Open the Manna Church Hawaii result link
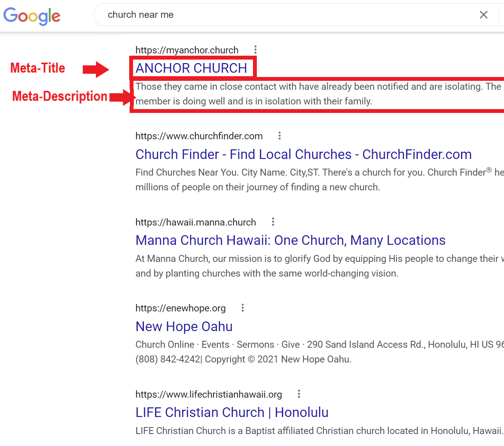The height and width of the screenshot is (446, 504). [x=290, y=240]
